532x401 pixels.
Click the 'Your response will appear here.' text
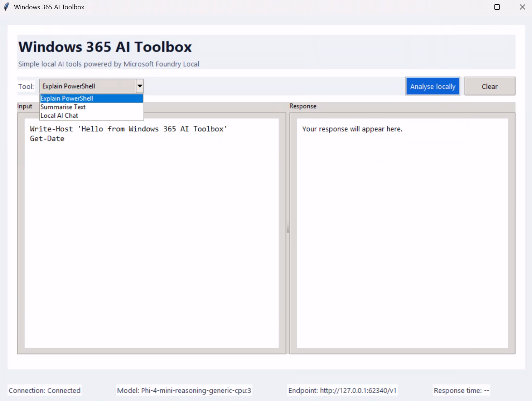pyautogui.click(x=352, y=129)
